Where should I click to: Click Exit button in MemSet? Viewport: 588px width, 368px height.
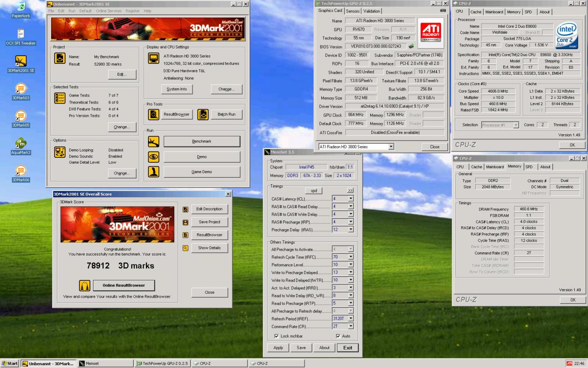coord(348,348)
